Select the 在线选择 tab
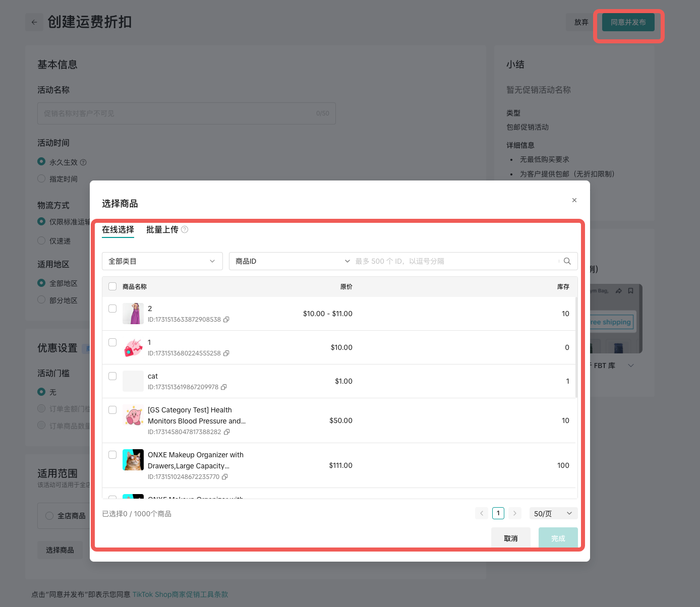This screenshot has width=700, height=607. pyautogui.click(x=118, y=229)
